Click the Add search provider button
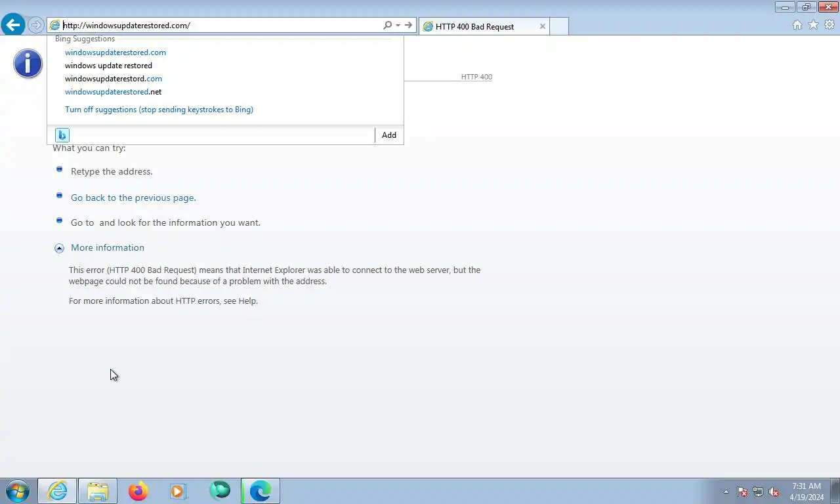 click(389, 135)
